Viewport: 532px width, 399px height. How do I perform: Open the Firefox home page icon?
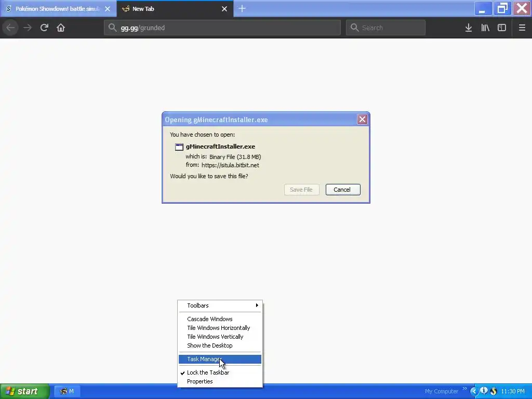[x=61, y=28]
